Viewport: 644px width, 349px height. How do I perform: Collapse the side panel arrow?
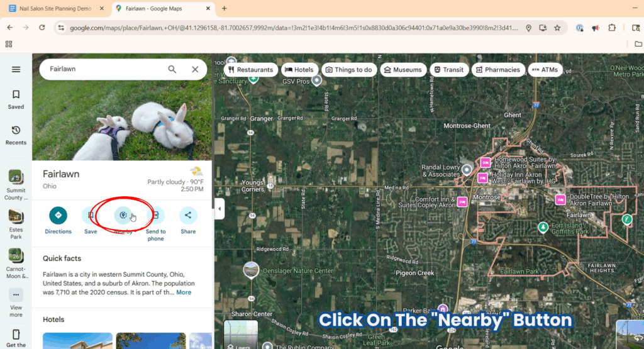pos(219,209)
